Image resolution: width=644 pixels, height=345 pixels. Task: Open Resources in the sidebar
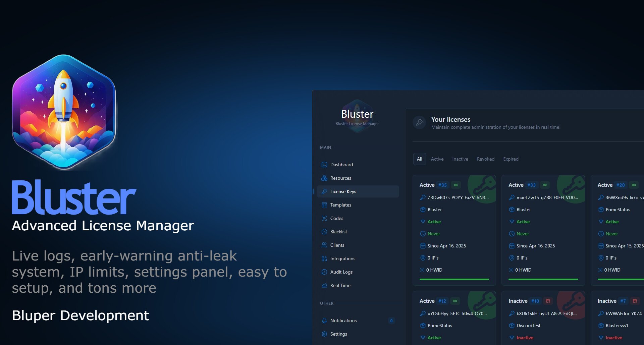pyautogui.click(x=358, y=178)
